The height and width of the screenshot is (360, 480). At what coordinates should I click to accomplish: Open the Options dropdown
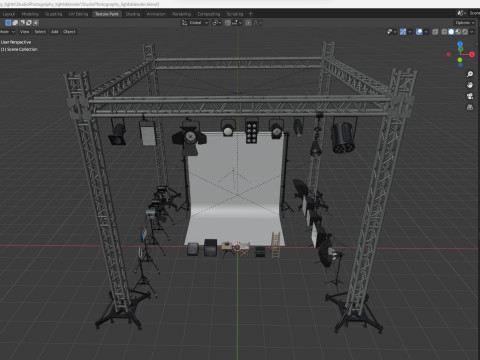[465, 23]
